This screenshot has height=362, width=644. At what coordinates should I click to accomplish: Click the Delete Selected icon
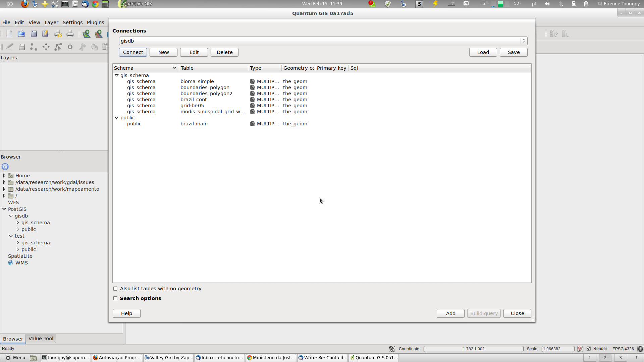click(x=70, y=47)
